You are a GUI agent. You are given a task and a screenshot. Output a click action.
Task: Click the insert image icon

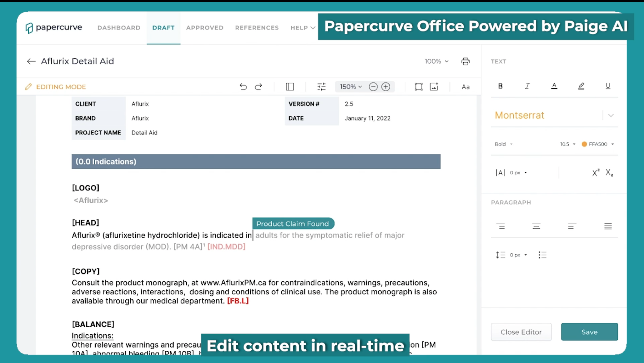tap(434, 87)
